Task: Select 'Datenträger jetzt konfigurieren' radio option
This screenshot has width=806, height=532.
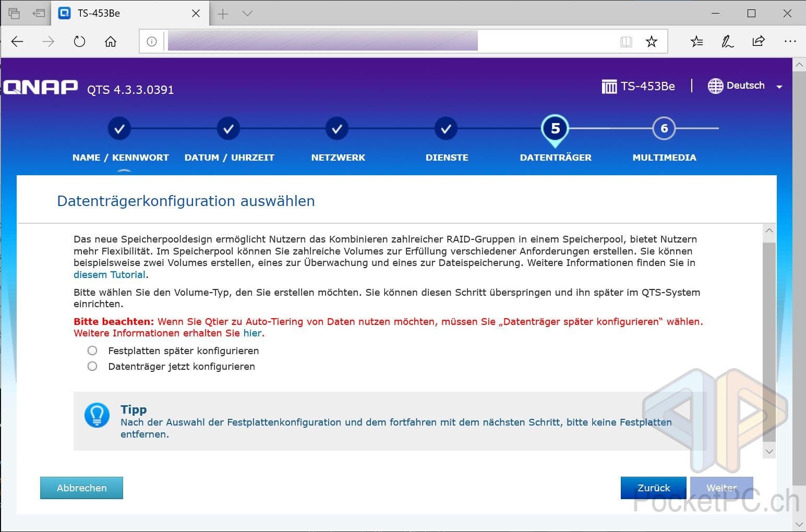Action: click(92, 366)
